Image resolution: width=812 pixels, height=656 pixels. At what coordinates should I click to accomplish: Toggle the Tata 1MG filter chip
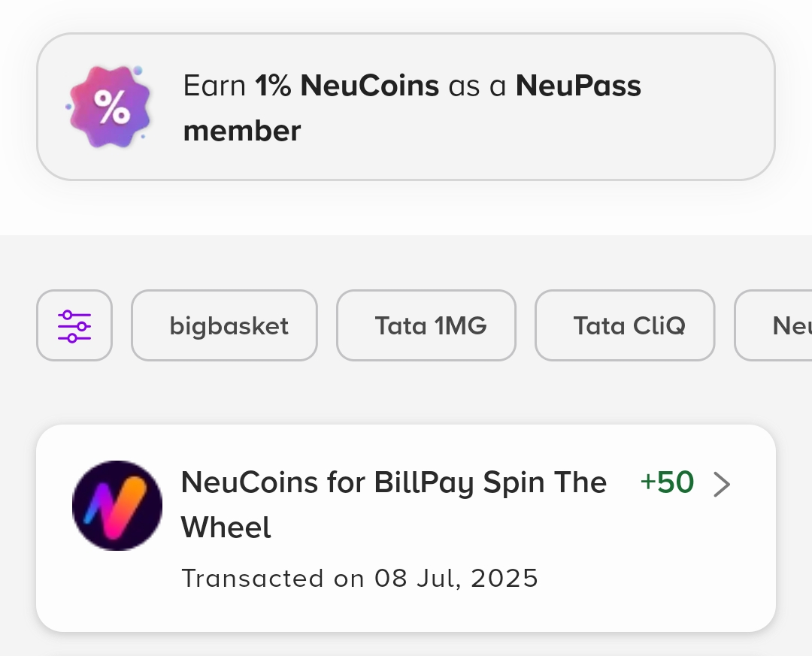point(426,325)
